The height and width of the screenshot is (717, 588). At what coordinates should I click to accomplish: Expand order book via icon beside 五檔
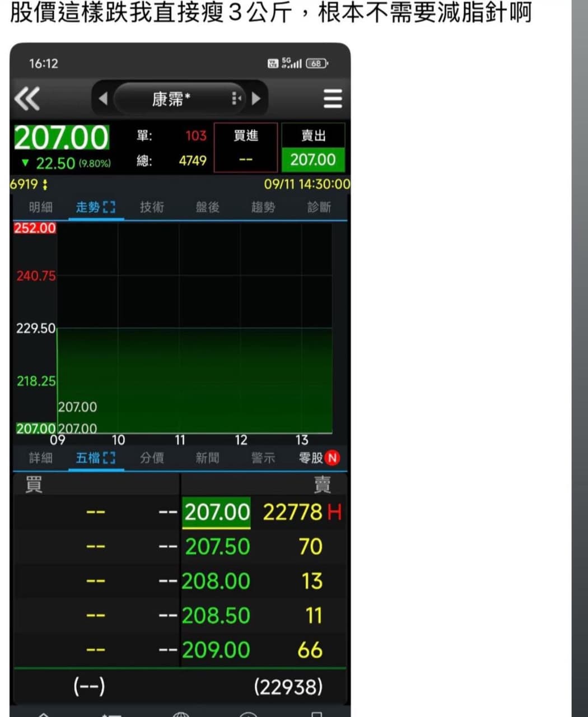tap(110, 458)
